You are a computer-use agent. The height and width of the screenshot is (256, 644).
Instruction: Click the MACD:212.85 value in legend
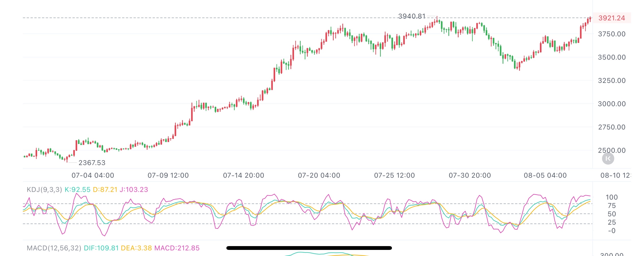(177, 248)
